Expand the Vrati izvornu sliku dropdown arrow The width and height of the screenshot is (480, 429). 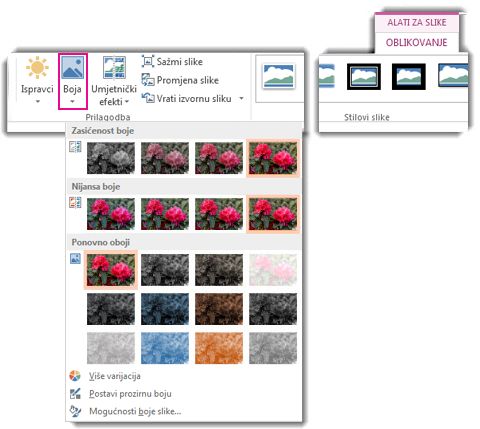pyautogui.click(x=241, y=99)
